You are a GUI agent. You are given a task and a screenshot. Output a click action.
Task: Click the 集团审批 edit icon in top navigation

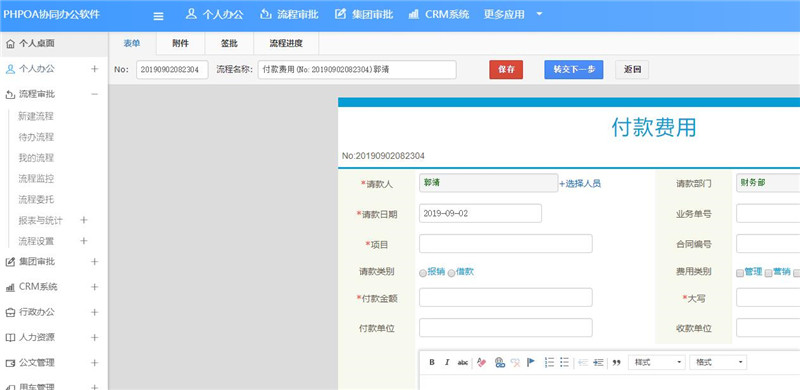click(340, 14)
